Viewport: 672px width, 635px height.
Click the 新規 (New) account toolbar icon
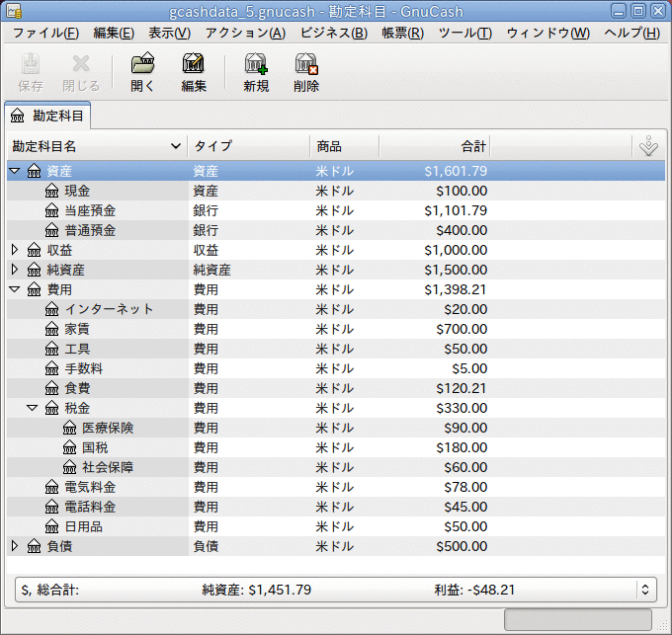256,64
